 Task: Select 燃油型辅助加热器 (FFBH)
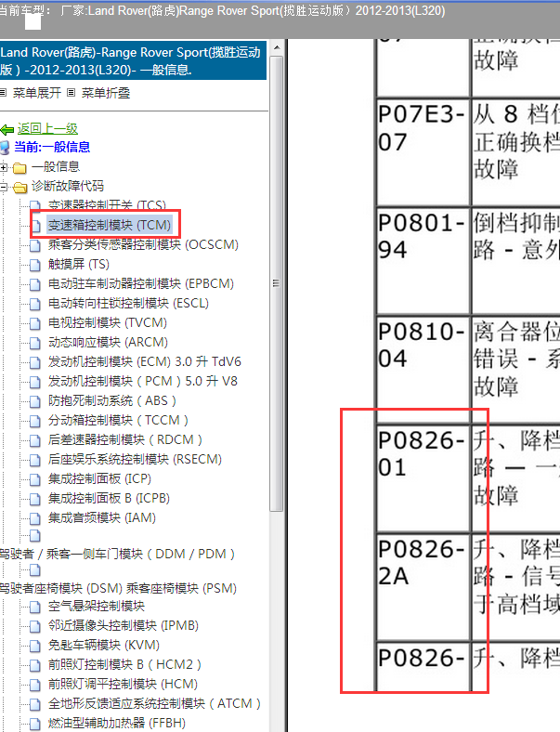(x=117, y=724)
